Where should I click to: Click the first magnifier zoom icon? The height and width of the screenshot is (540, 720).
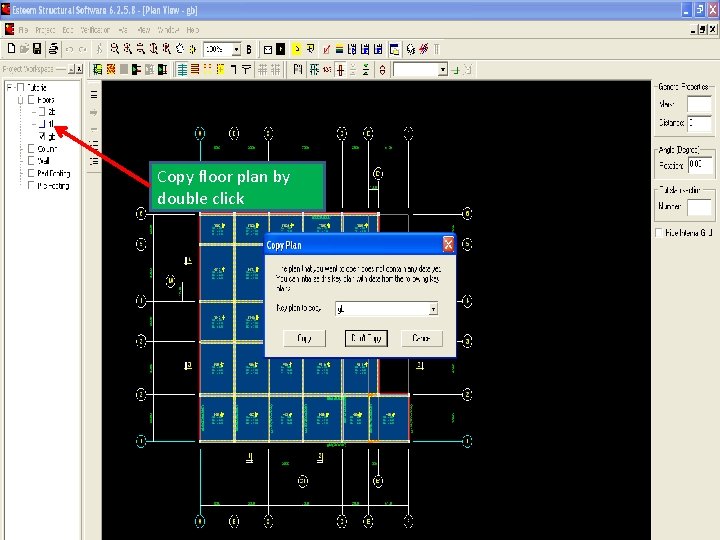tap(115, 49)
